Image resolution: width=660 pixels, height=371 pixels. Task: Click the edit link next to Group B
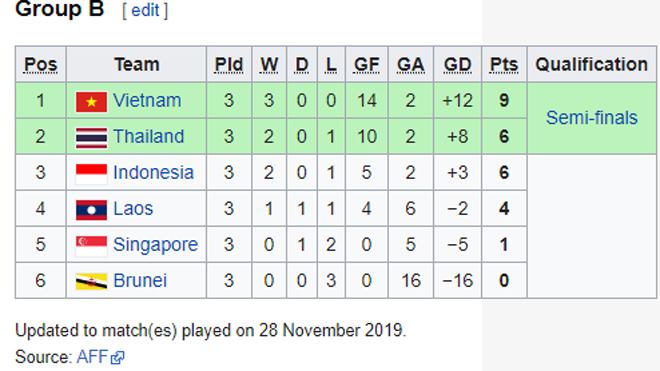point(145,10)
